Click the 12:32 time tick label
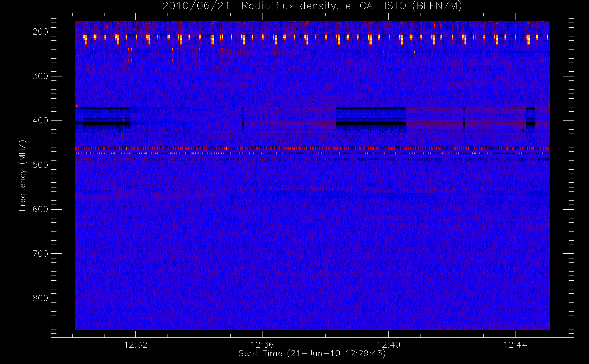This screenshot has height=364, width=589. coord(136,345)
